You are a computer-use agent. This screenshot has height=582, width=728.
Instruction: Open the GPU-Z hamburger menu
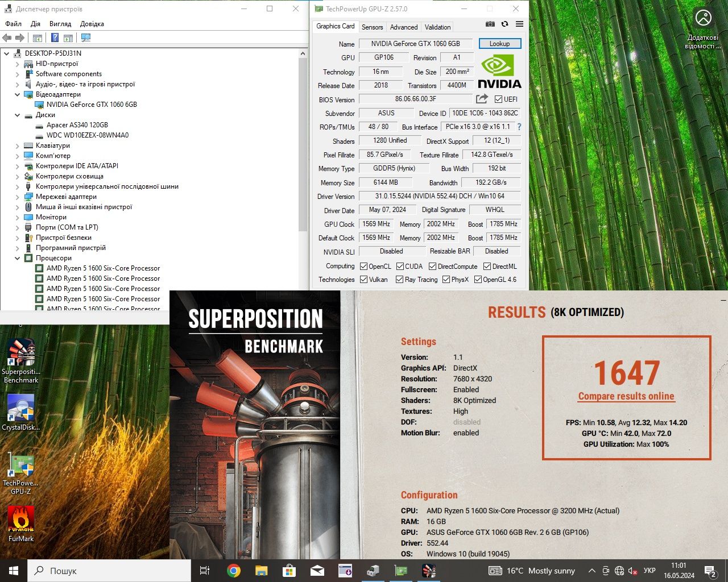(519, 24)
